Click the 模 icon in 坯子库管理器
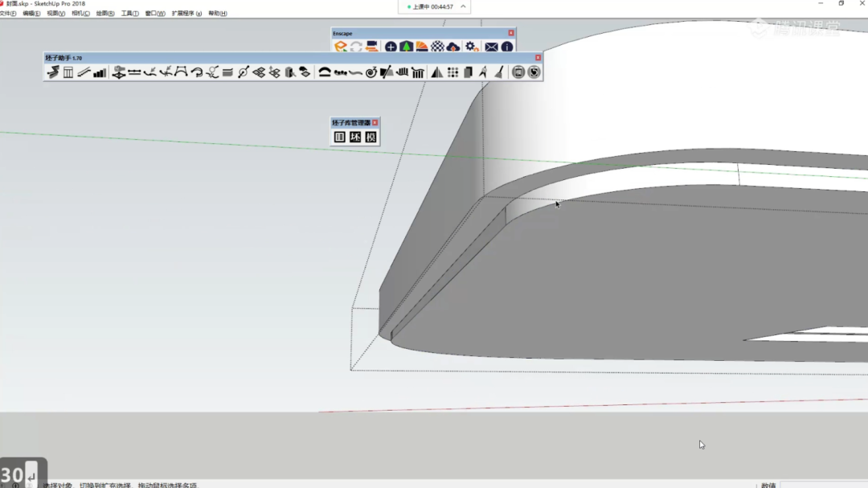868x488 pixels. click(x=371, y=137)
